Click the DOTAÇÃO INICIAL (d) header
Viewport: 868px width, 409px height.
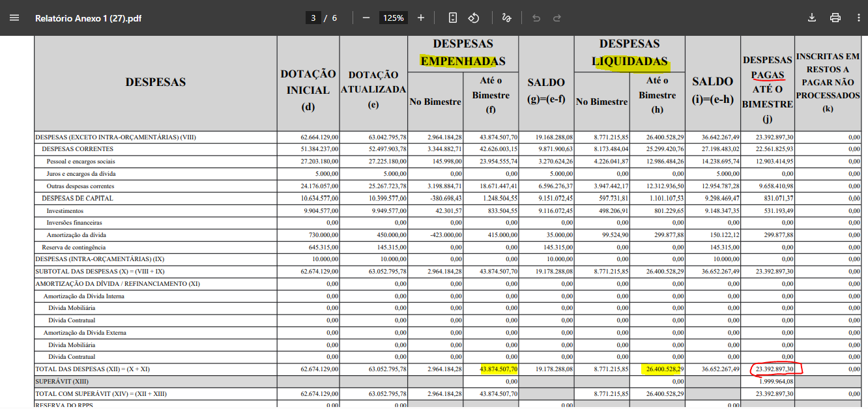point(308,91)
